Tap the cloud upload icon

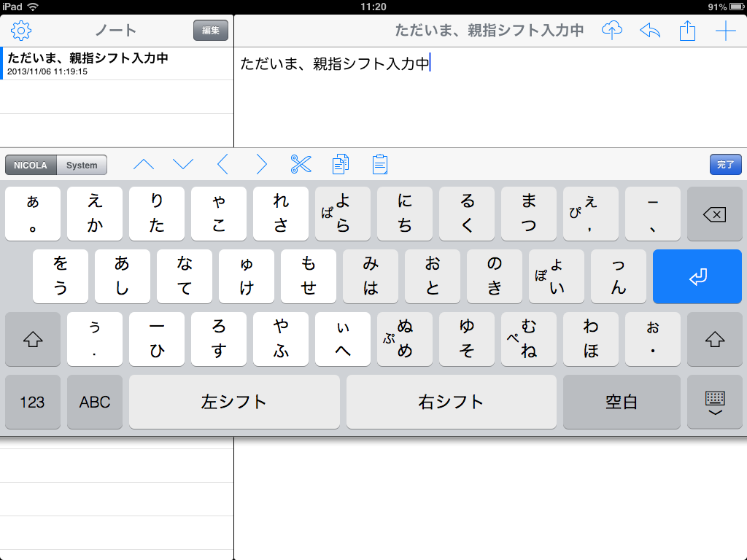click(612, 30)
